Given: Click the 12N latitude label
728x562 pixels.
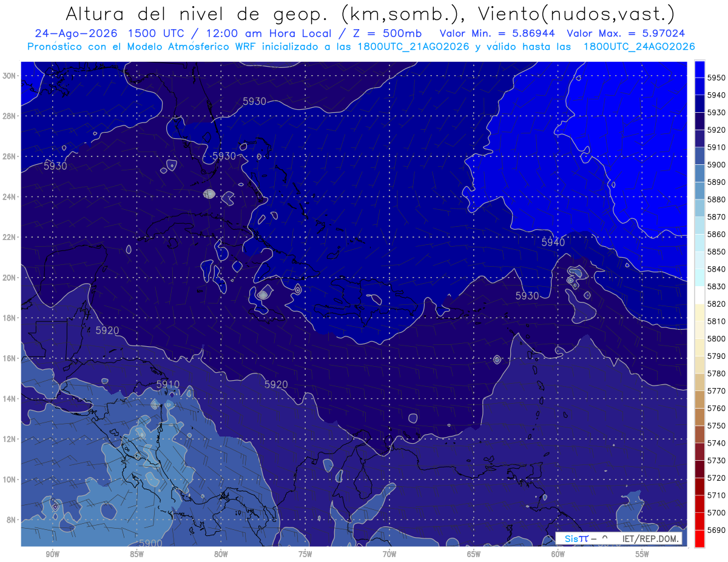Looking at the screenshot, I should tap(9, 439).
